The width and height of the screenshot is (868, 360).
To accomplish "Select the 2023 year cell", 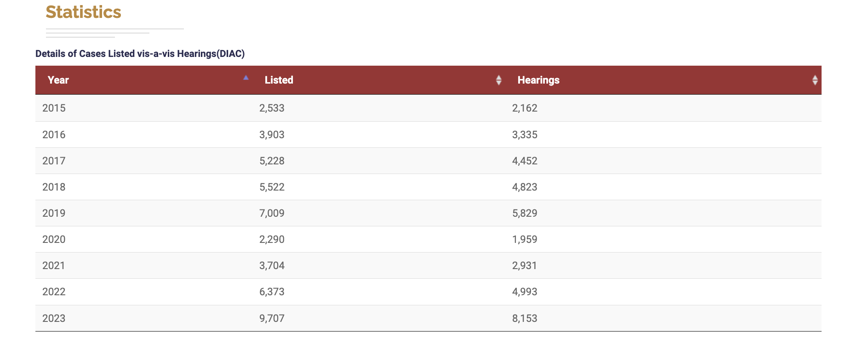I will pos(54,319).
